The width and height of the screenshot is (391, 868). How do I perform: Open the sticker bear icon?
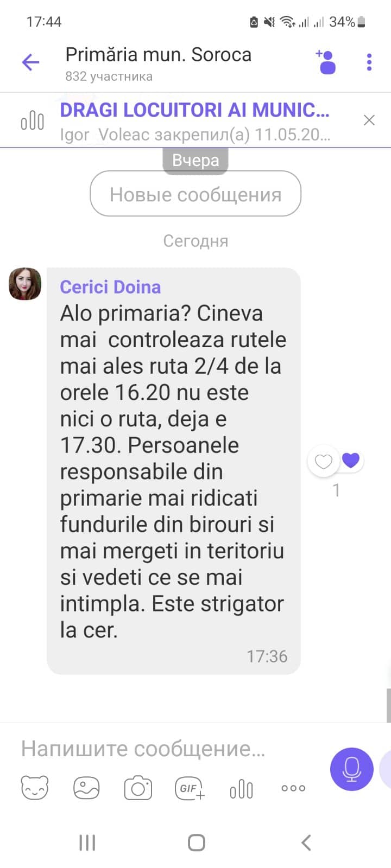[35, 788]
